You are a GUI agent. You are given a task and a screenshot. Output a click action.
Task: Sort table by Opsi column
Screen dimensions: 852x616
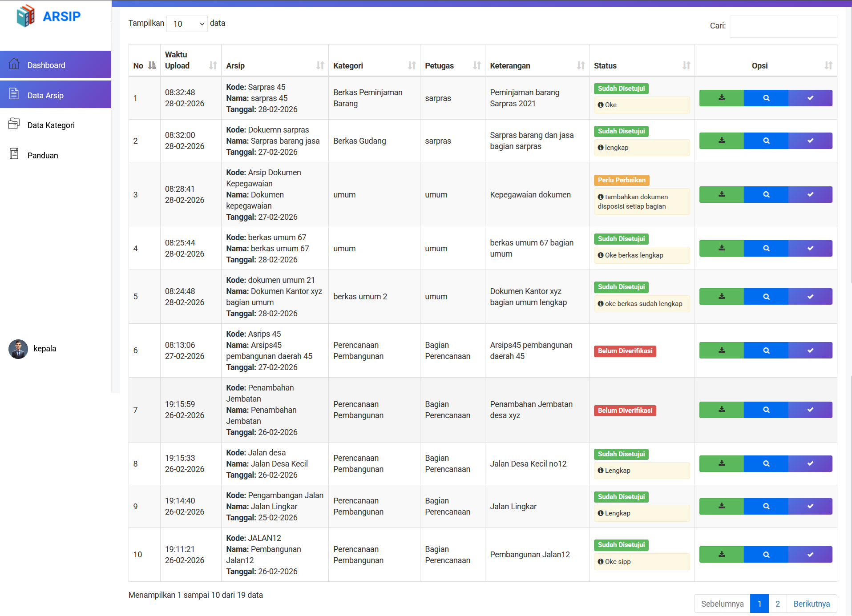[x=766, y=60]
